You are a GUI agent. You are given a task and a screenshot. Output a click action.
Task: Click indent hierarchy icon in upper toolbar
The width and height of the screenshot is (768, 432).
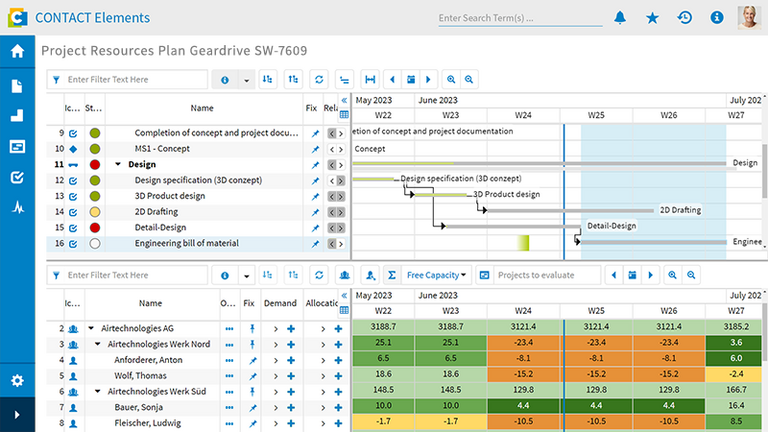[344, 79]
